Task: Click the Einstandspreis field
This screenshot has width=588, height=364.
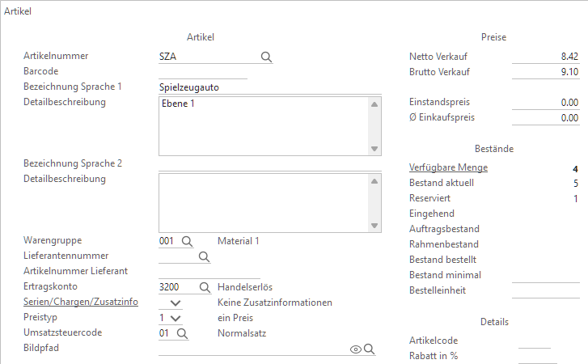Action: click(x=546, y=103)
